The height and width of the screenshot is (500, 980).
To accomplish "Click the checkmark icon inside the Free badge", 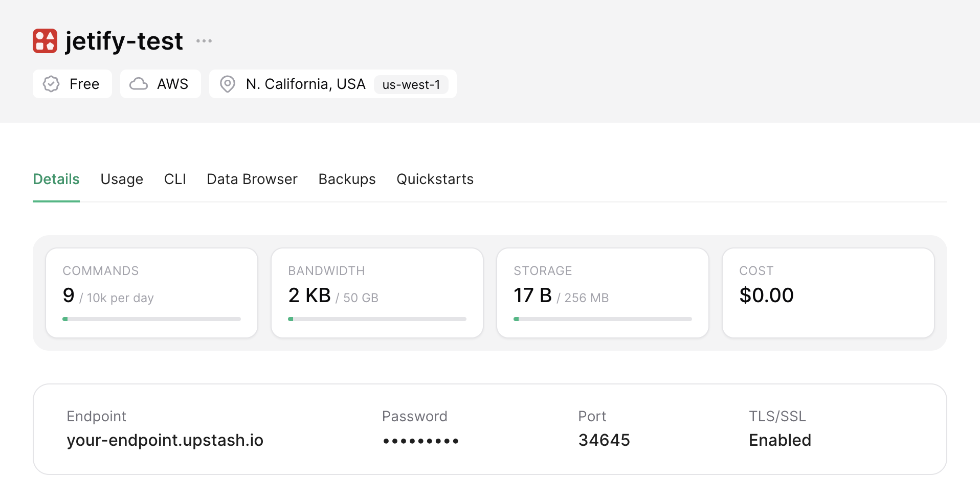I will pyautogui.click(x=51, y=84).
